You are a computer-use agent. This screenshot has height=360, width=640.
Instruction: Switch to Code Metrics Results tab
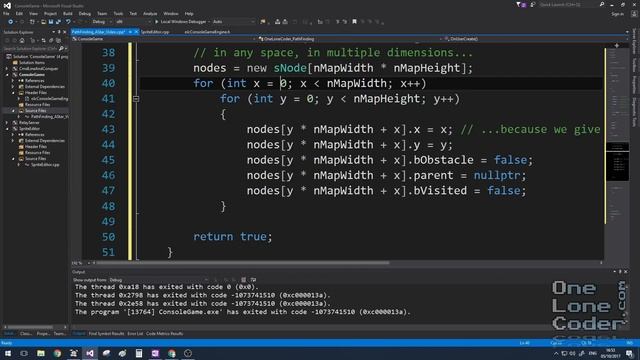point(164,333)
